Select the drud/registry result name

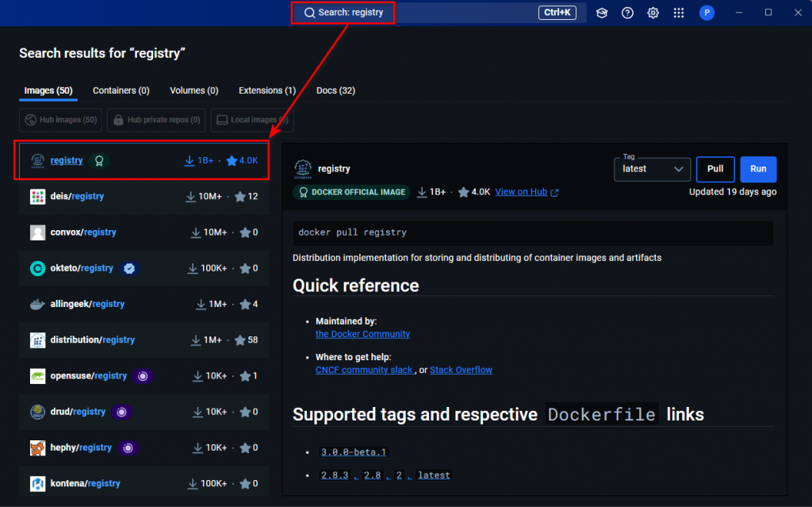pos(78,412)
